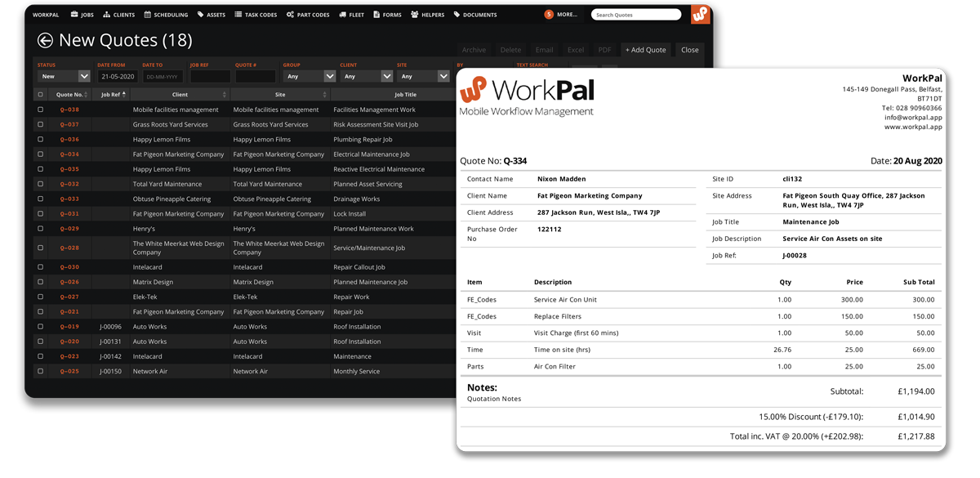Image resolution: width=980 pixels, height=478 pixels.
Task: Click the Archive button
Action: 474,50
